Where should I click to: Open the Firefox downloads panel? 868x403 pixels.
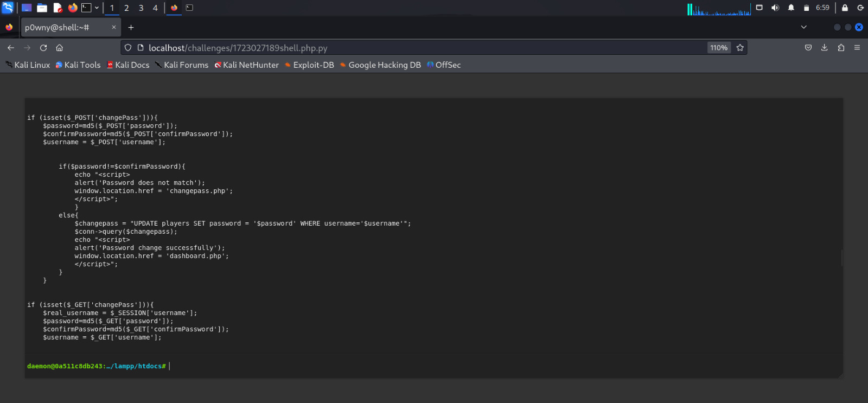[824, 48]
